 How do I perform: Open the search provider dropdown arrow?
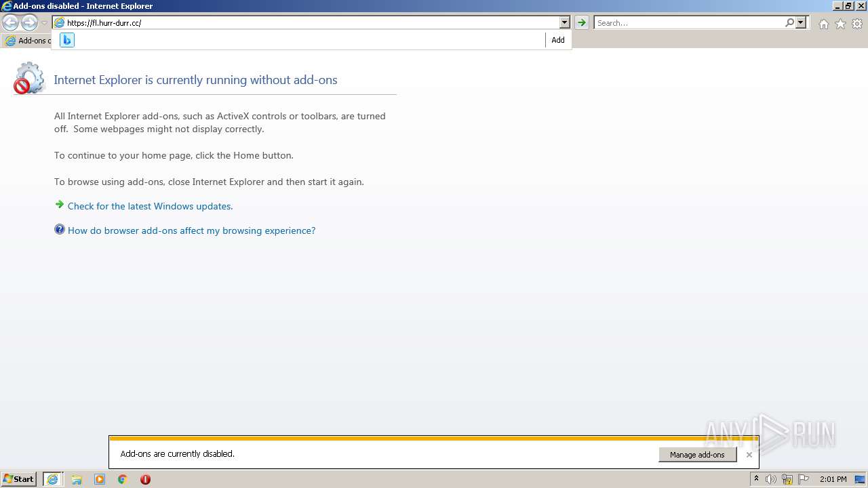(801, 22)
